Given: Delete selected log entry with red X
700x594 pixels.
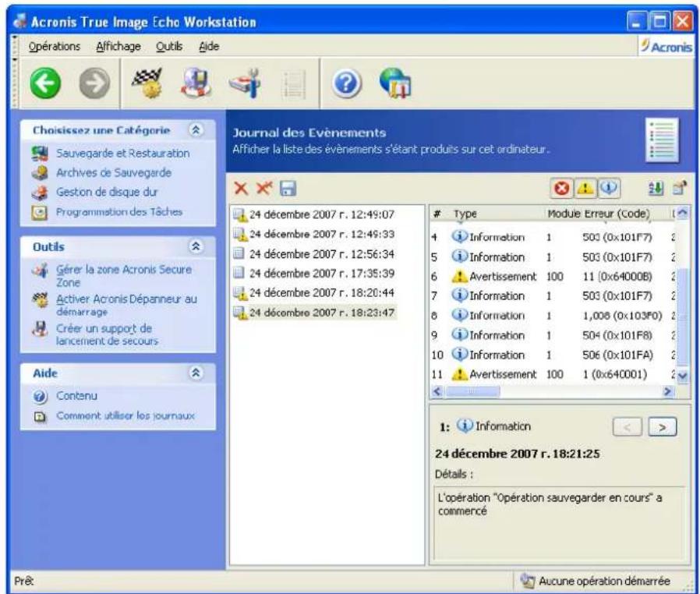Looking at the screenshot, I should (x=241, y=189).
